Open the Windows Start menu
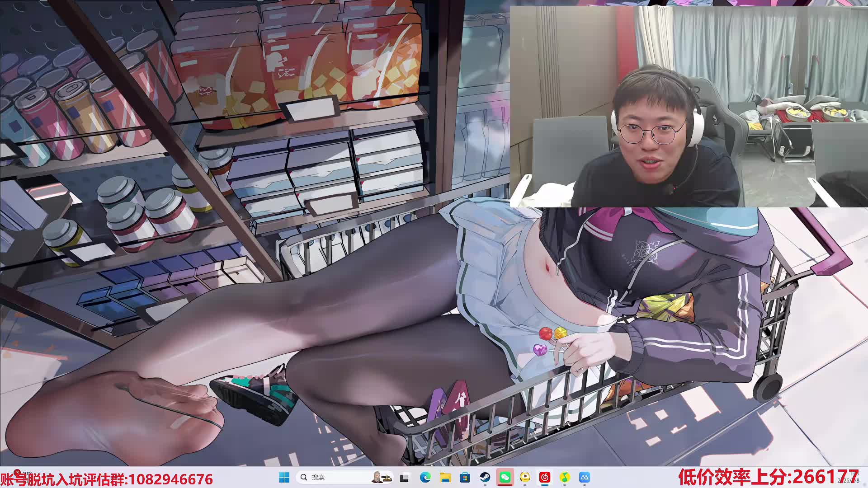The image size is (868, 488). click(x=284, y=477)
